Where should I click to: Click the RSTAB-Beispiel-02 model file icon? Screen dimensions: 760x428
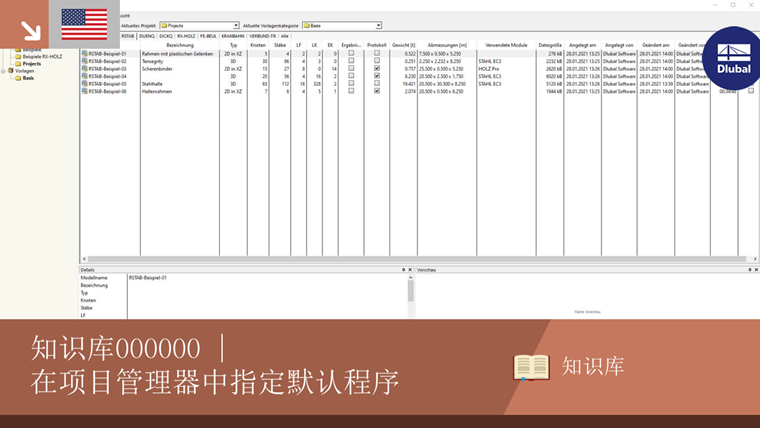pyautogui.click(x=84, y=61)
